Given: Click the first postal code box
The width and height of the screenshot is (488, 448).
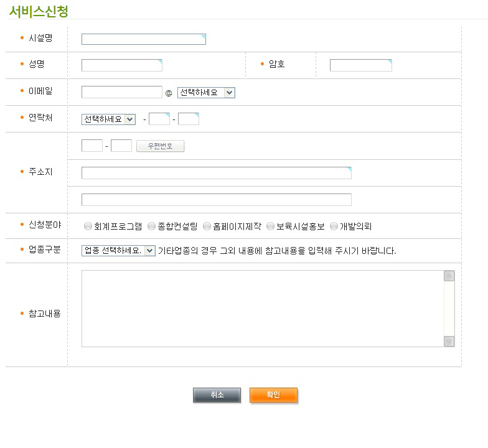Looking at the screenshot, I should point(92,146).
